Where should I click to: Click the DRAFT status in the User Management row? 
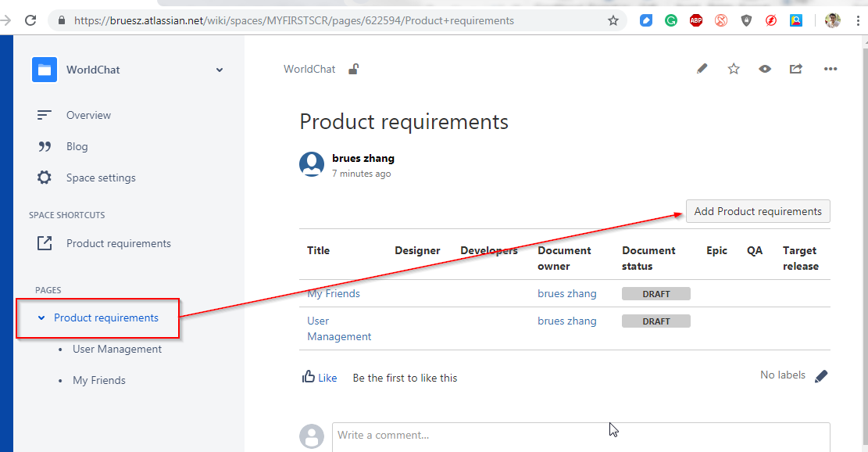coord(656,321)
